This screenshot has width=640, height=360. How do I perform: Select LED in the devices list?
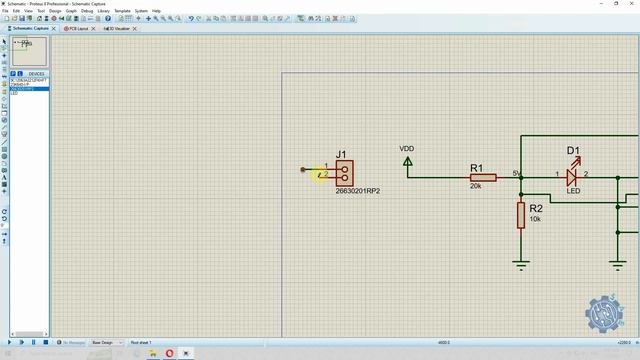pos(14,93)
